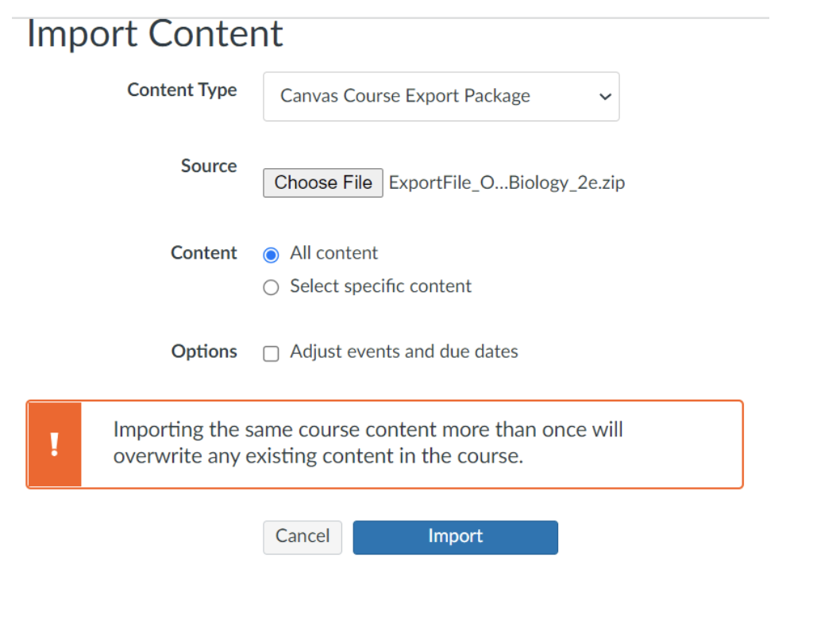Cancel the content import

pos(302,537)
